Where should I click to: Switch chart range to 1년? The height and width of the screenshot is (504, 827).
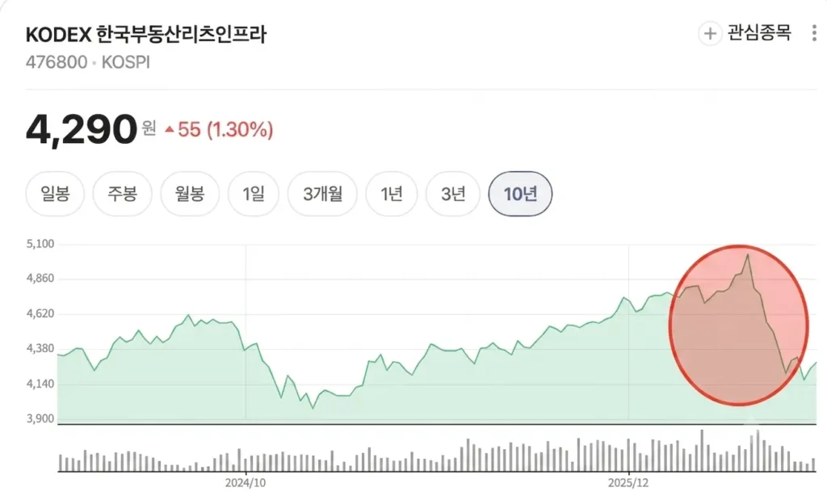[392, 194]
